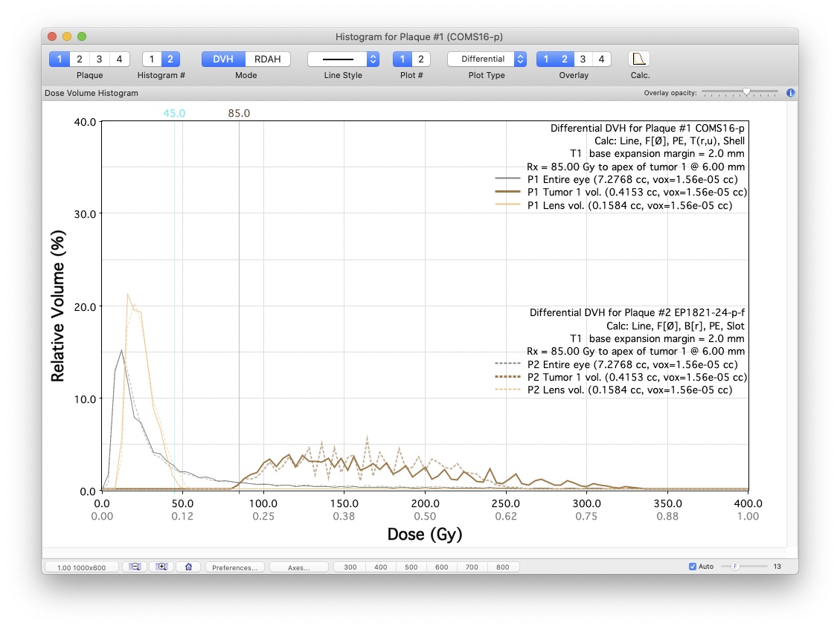This screenshot has width=840, height=629.
Task: Activate the DVH mode tab
Action: click(222, 59)
